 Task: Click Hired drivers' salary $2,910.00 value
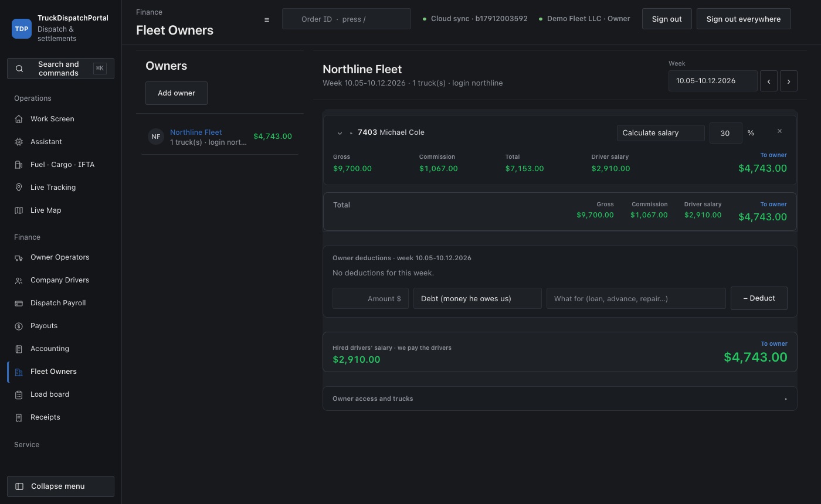[x=356, y=359]
